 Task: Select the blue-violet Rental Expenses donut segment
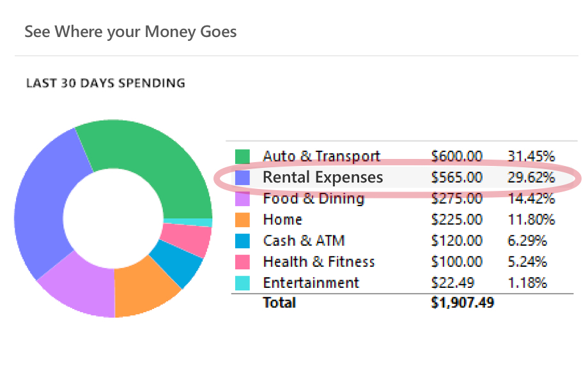coord(45,202)
